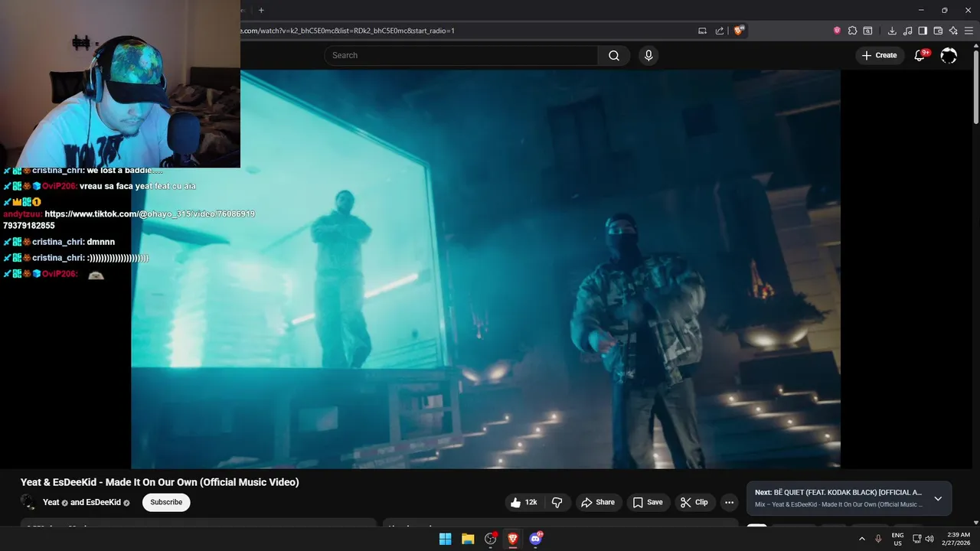
Task: Click the cast/picture-in-picture icon in address bar
Action: click(702, 31)
